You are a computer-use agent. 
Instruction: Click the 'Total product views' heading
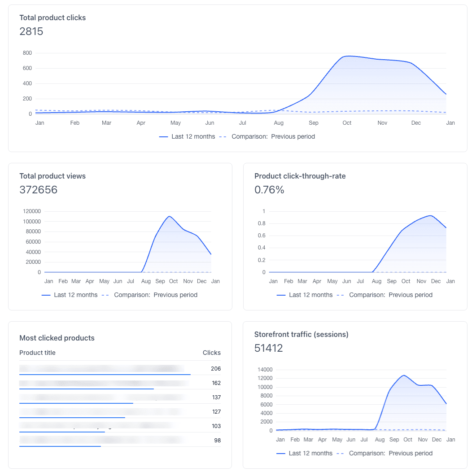[x=52, y=176]
